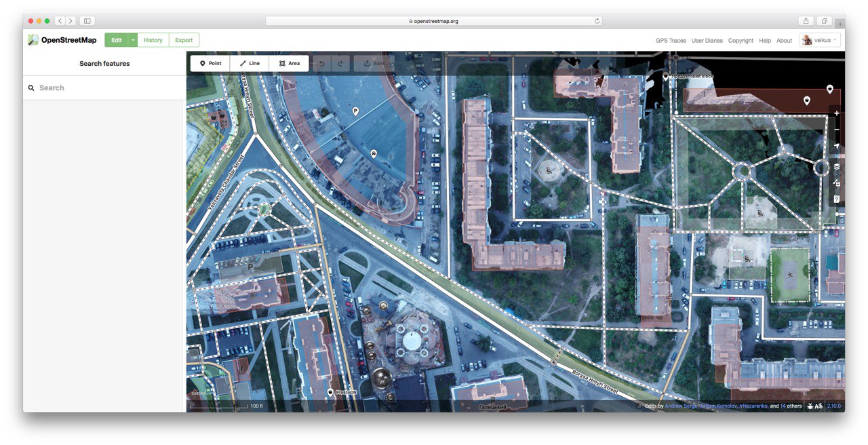
Task: Open contributor IrNazarenko's profile
Action: [x=753, y=406]
